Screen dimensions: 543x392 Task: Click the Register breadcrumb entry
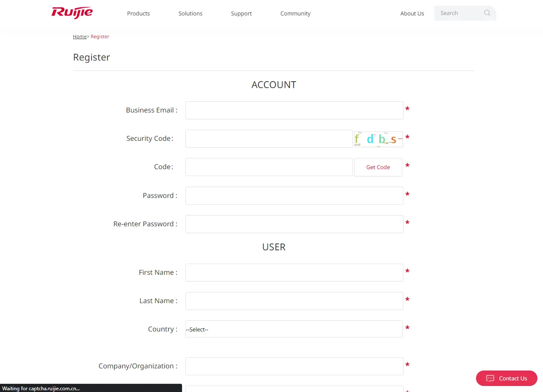(100, 36)
